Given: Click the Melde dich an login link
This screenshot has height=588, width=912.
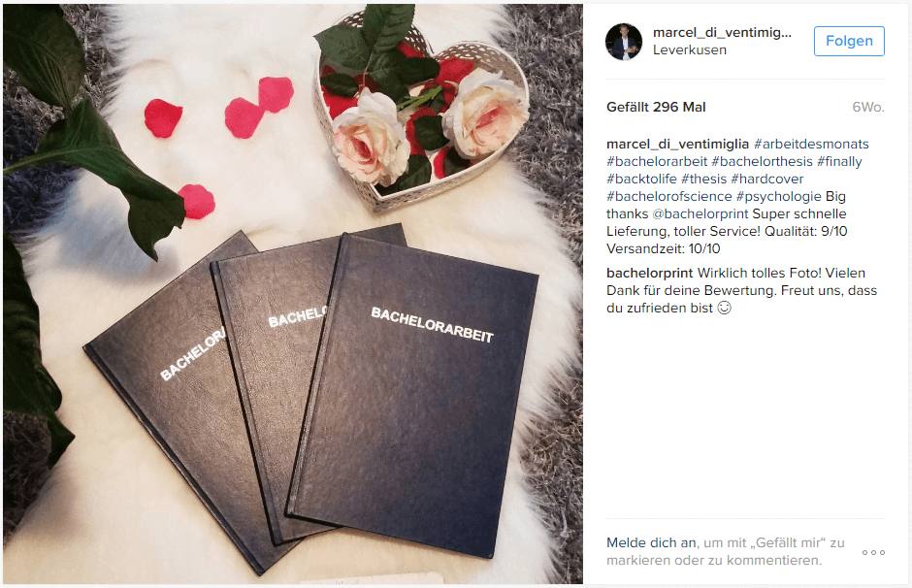Looking at the screenshot, I should click(x=651, y=542).
